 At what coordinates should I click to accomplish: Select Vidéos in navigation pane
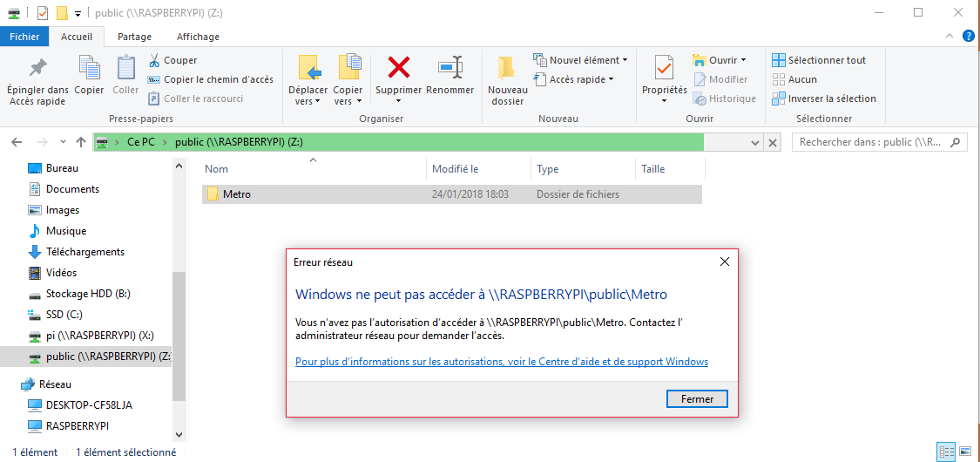61,273
